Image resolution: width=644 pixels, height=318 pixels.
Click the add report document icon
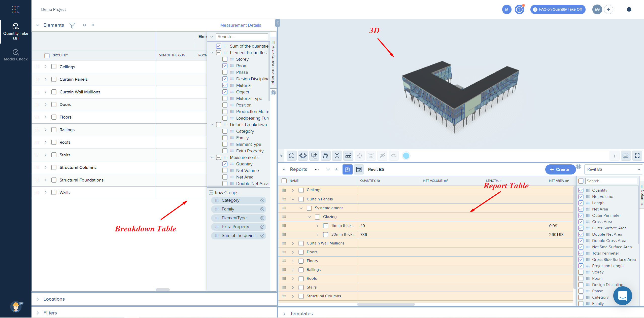click(347, 169)
